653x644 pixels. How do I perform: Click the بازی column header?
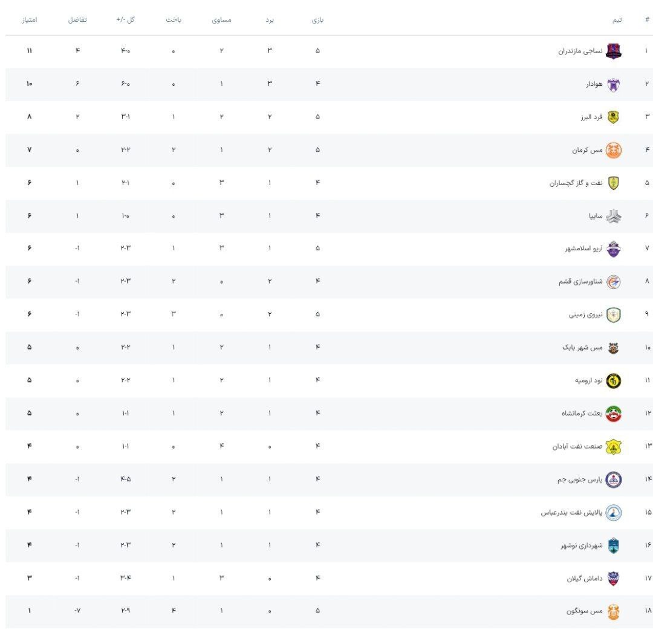[318, 20]
